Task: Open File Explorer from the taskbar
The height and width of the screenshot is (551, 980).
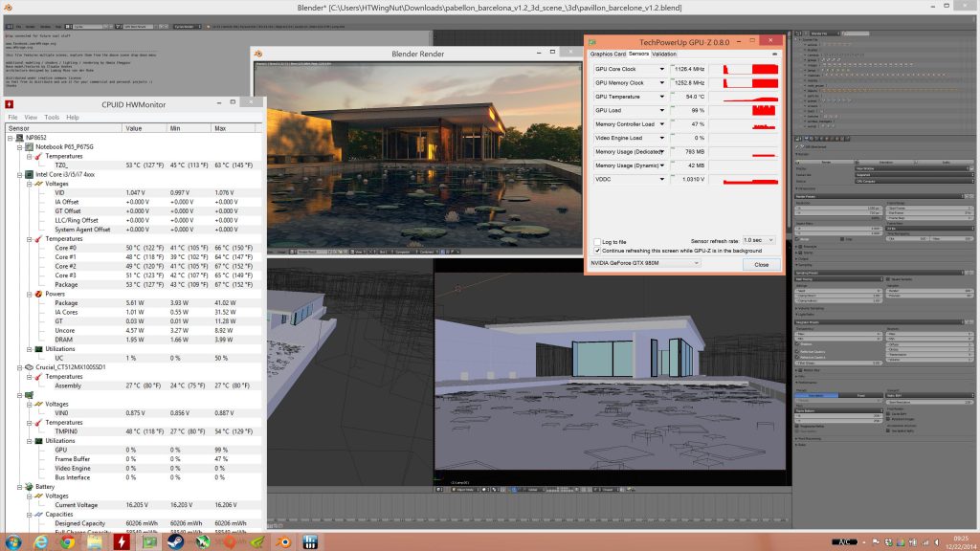Action: (x=95, y=541)
